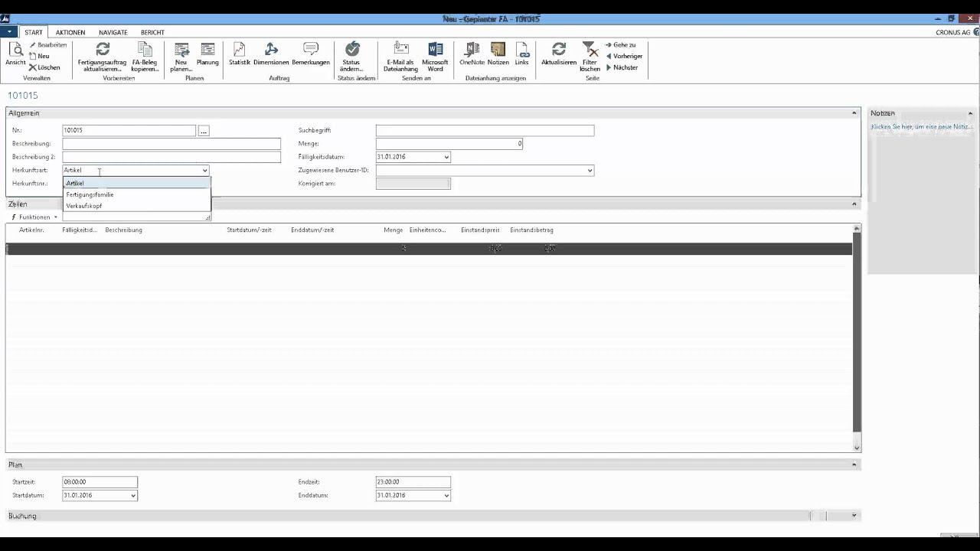The image size is (980, 551).
Task: Click the Neu new record action
Action: click(x=40, y=56)
